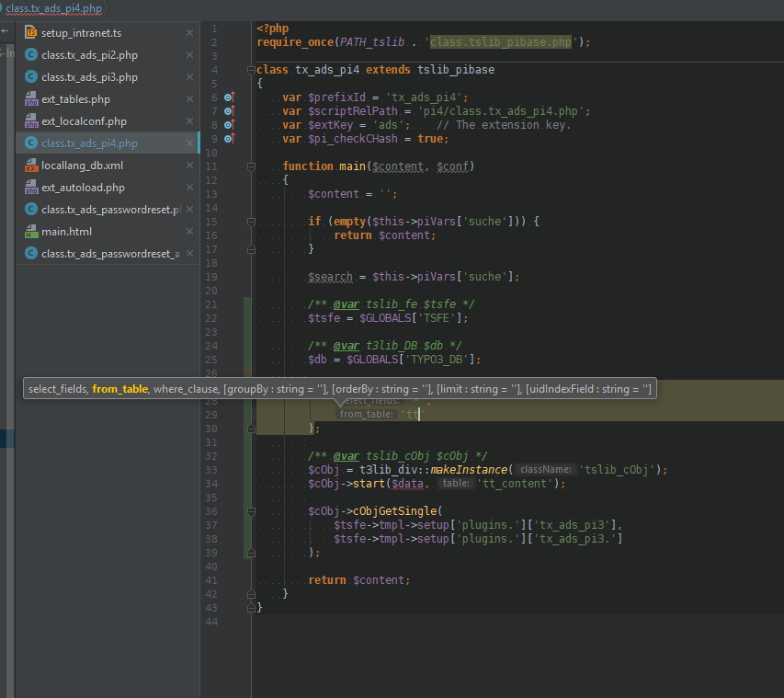Collapse the if empty block on line 15

250,222
